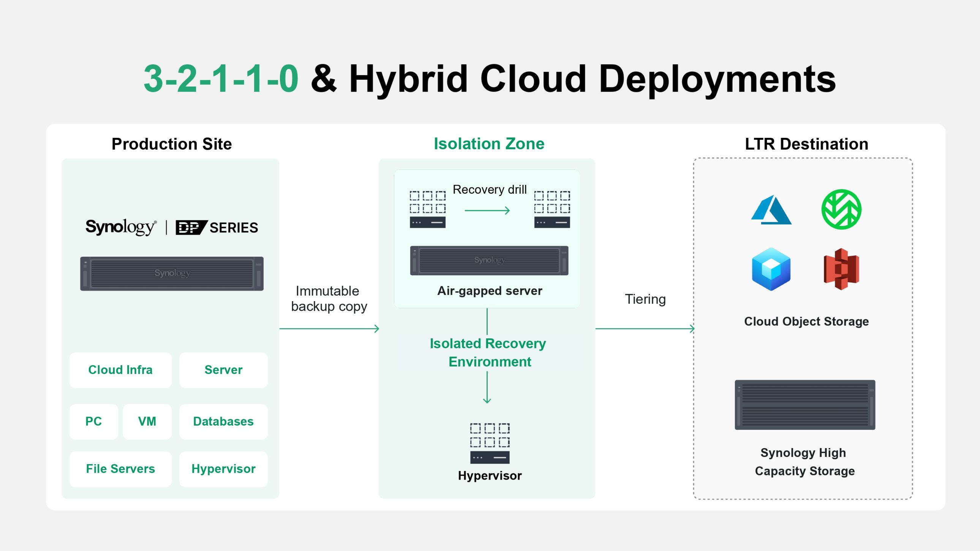Click the Azure cloud logo icon
980x551 pixels.
point(771,210)
